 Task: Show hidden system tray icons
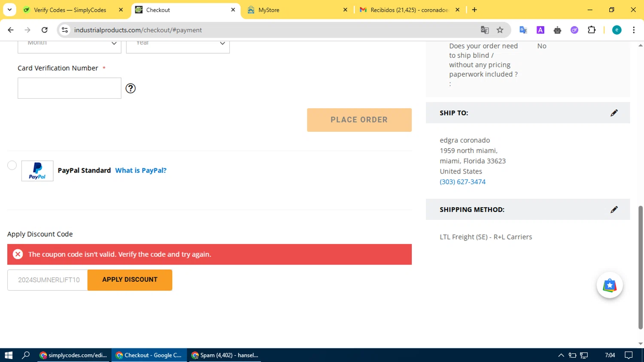coord(561,355)
